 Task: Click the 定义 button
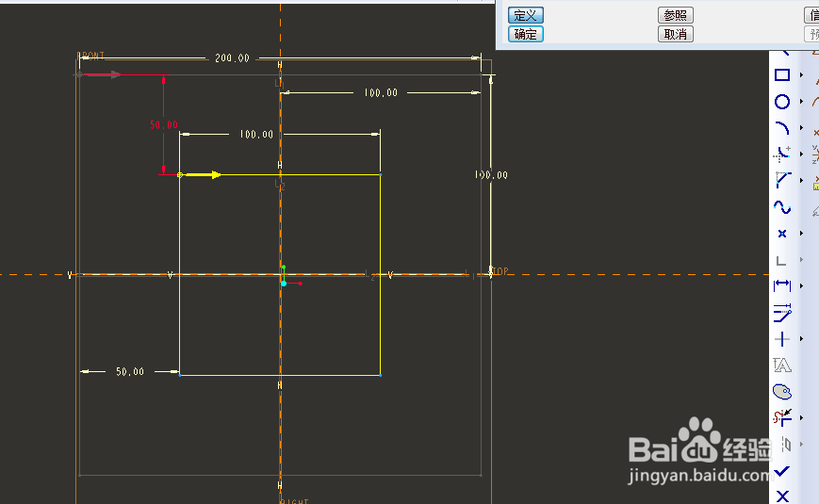point(526,15)
